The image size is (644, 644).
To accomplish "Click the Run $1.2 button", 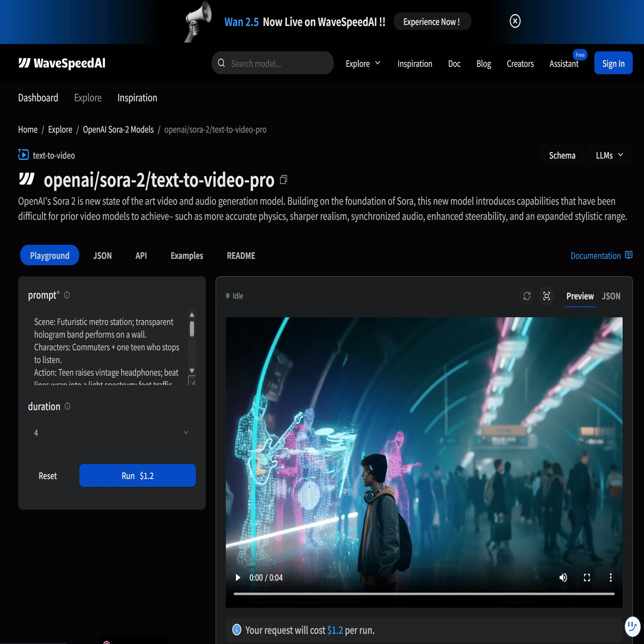I will (137, 476).
